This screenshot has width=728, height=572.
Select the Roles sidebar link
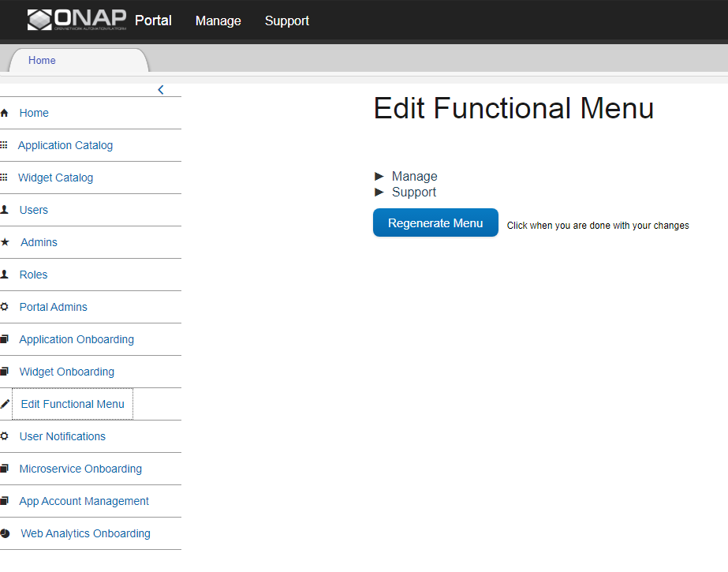click(x=33, y=275)
